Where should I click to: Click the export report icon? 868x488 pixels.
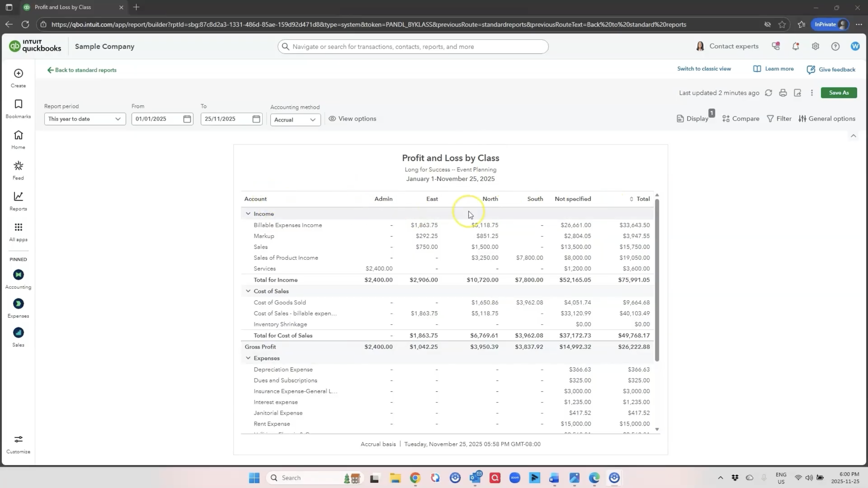point(797,93)
